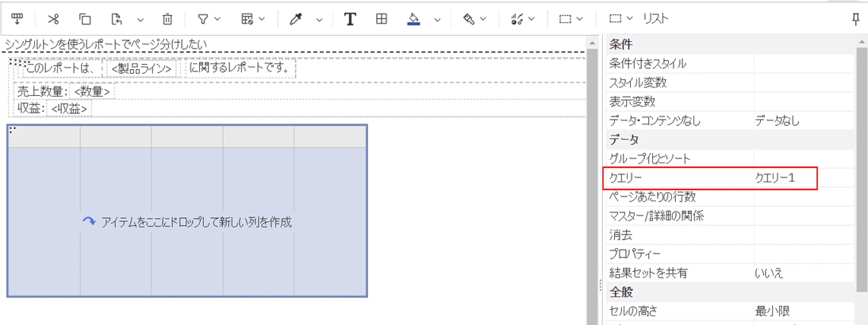
Task: Click the text このレポートは、
Action: tap(60, 68)
